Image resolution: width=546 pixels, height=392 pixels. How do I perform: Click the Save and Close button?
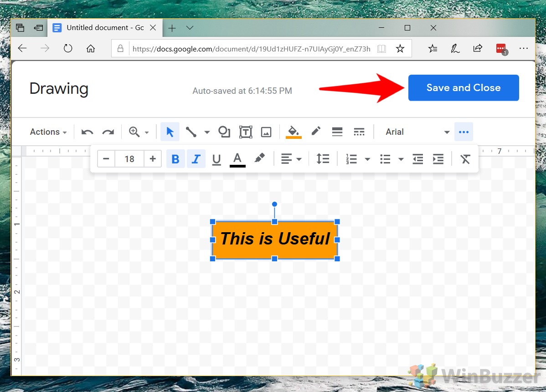pyautogui.click(x=464, y=88)
